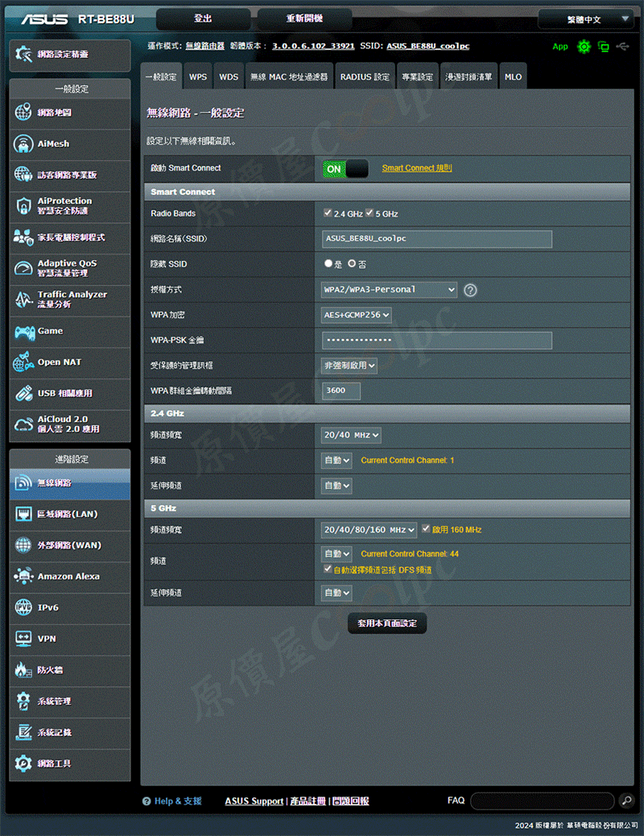Open the Administration gear icon
This screenshot has height=836, width=644.
[x=23, y=701]
